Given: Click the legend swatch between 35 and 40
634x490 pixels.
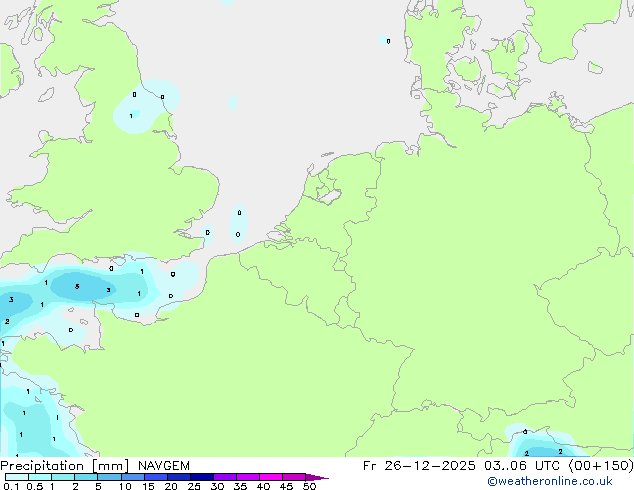Looking at the screenshot, I should click(248, 477).
